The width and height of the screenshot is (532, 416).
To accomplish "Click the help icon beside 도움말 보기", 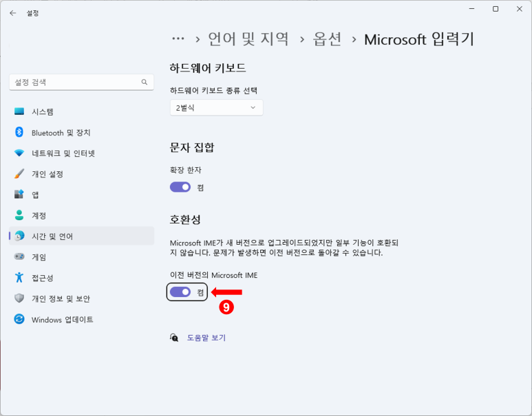I will click(174, 338).
